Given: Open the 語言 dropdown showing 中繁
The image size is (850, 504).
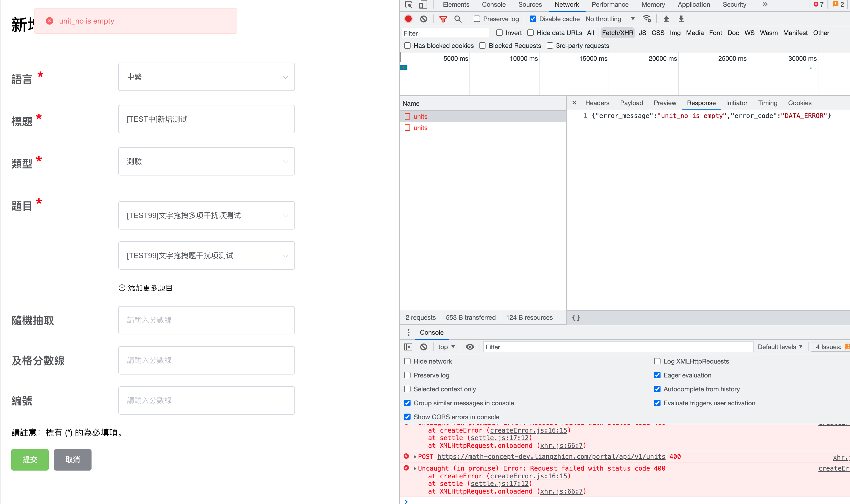Looking at the screenshot, I should pos(207,77).
